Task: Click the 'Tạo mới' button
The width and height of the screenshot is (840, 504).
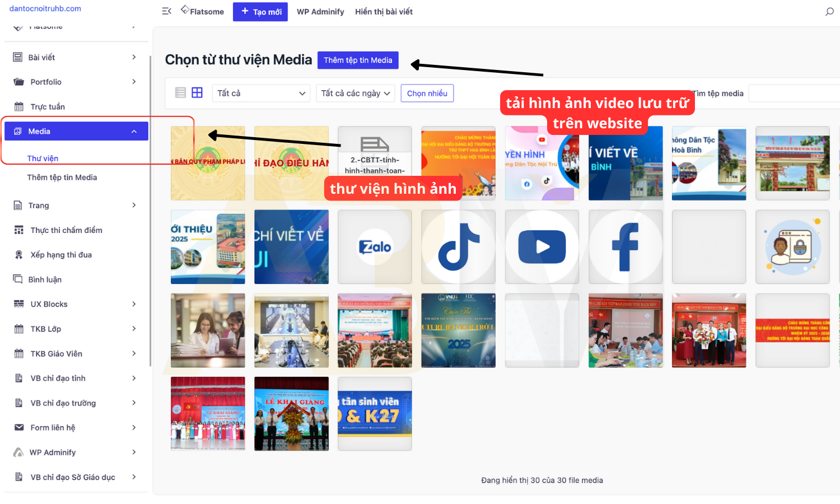Action: coord(260,12)
